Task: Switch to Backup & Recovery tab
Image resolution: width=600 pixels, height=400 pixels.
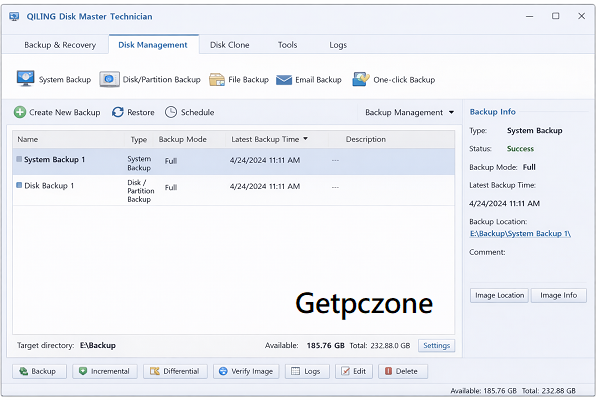Action: [x=60, y=45]
